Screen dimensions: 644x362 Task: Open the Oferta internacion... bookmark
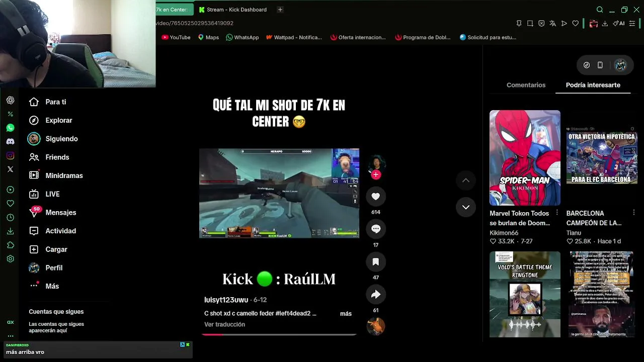point(358,37)
